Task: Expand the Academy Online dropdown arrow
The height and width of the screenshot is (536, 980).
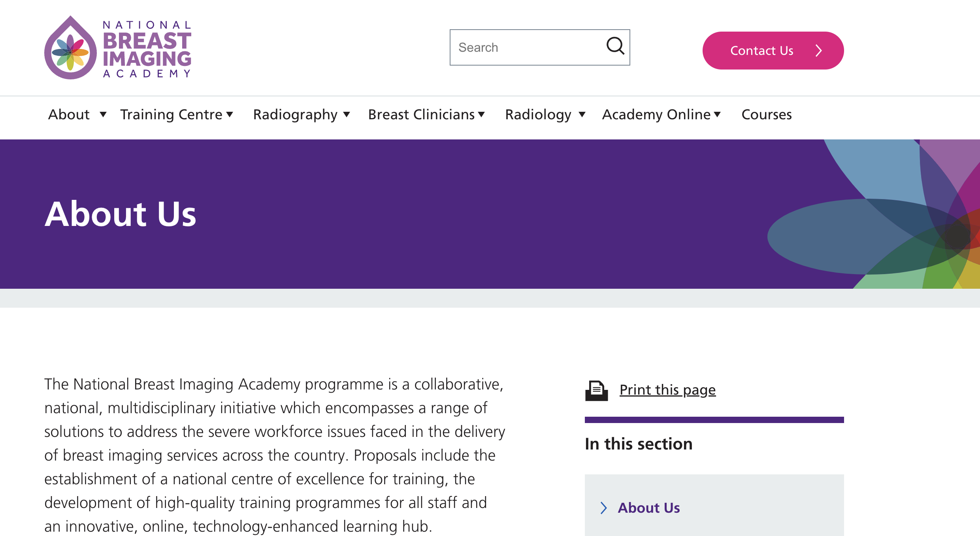Action: pos(717,115)
